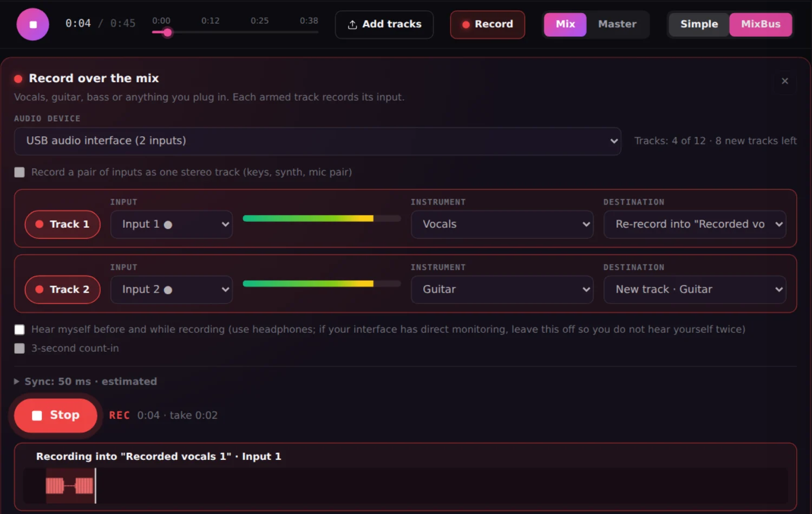Open the Audio Device dropdown

pos(317,141)
